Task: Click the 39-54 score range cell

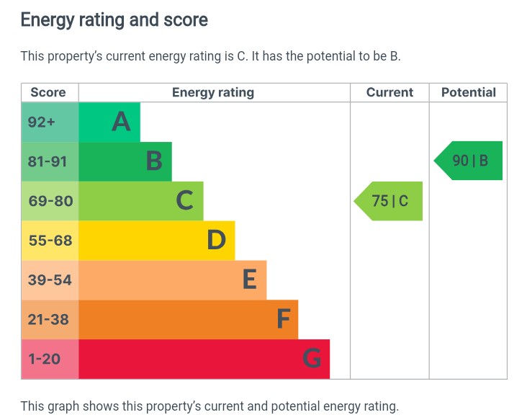Action: click(50, 280)
